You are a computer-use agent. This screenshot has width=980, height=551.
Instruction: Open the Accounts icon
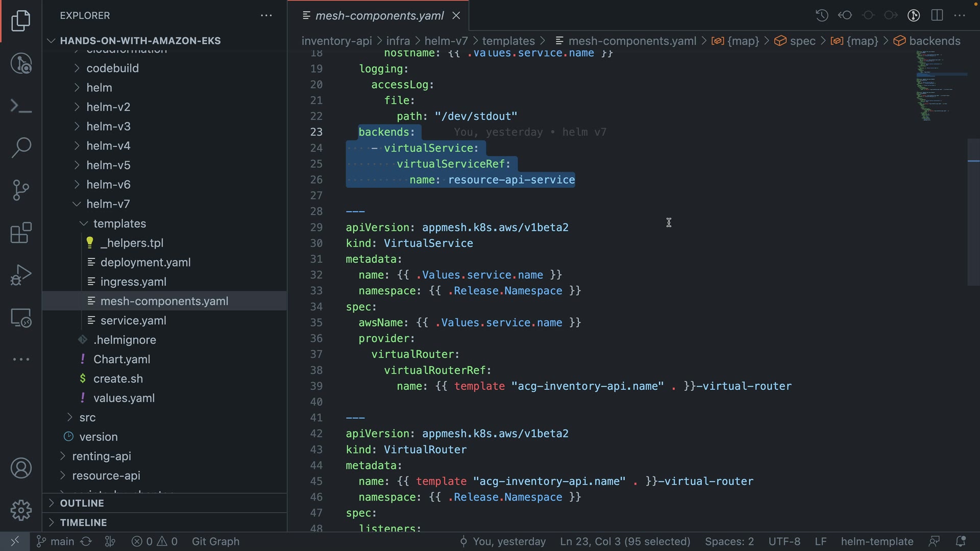point(21,468)
